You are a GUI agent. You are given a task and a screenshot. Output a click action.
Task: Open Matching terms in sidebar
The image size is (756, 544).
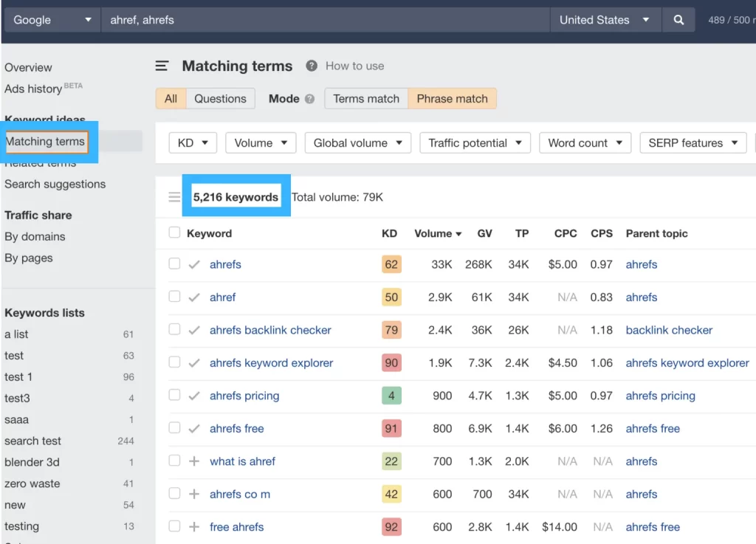(45, 142)
